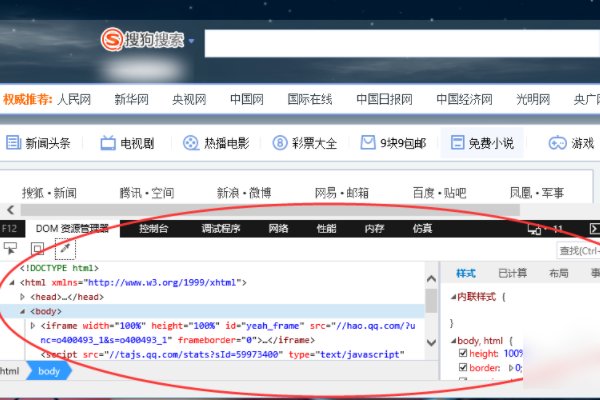Open 新闻头条 category text

tap(48, 144)
